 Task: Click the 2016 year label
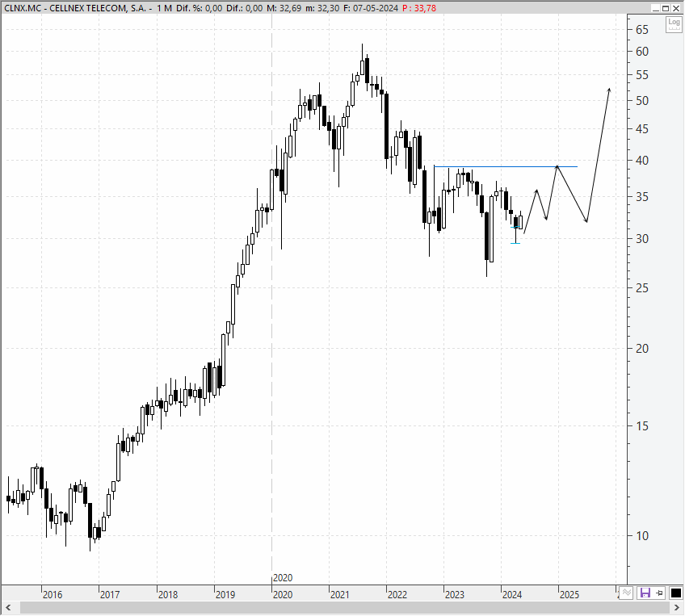click(x=53, y=595)
